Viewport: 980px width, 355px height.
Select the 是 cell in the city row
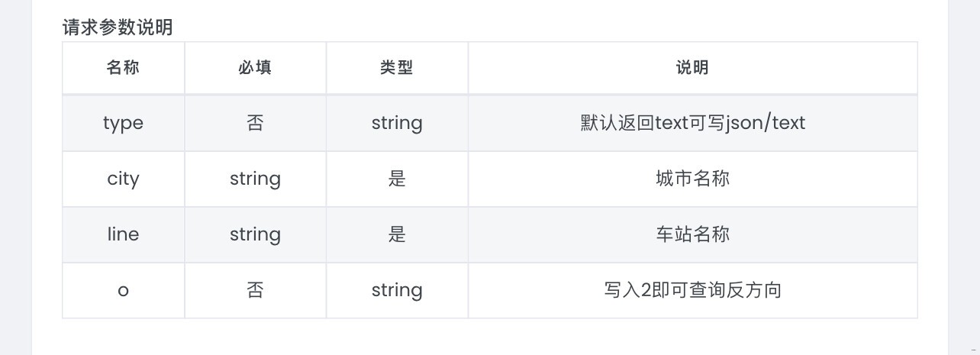[x=397, y=179]
